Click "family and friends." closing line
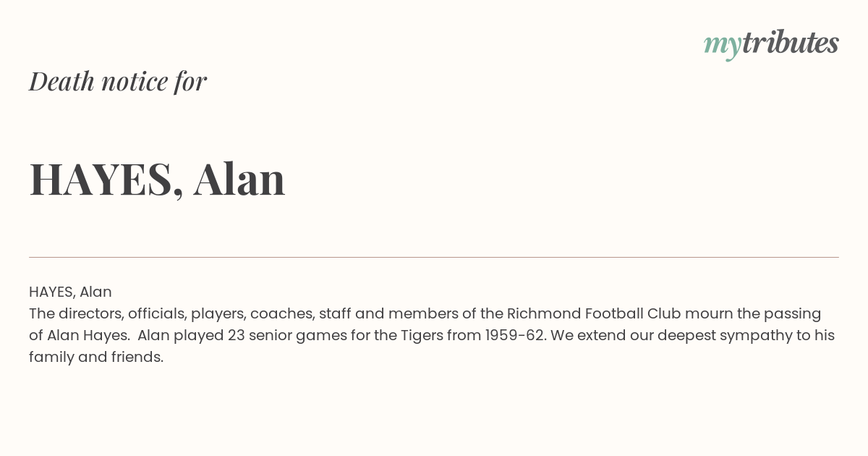Screen dimensions: 868x456 pyautogui.click(x=96, y=357)
